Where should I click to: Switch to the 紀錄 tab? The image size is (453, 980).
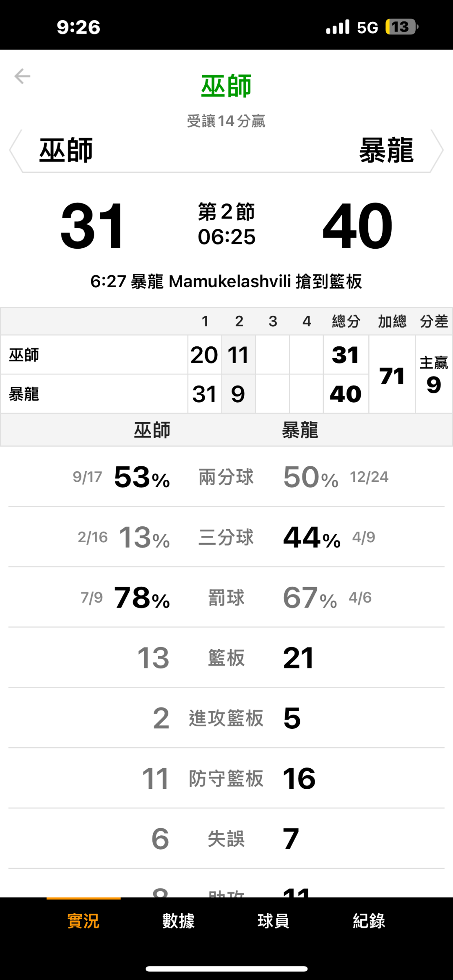[x=369, y=921]
